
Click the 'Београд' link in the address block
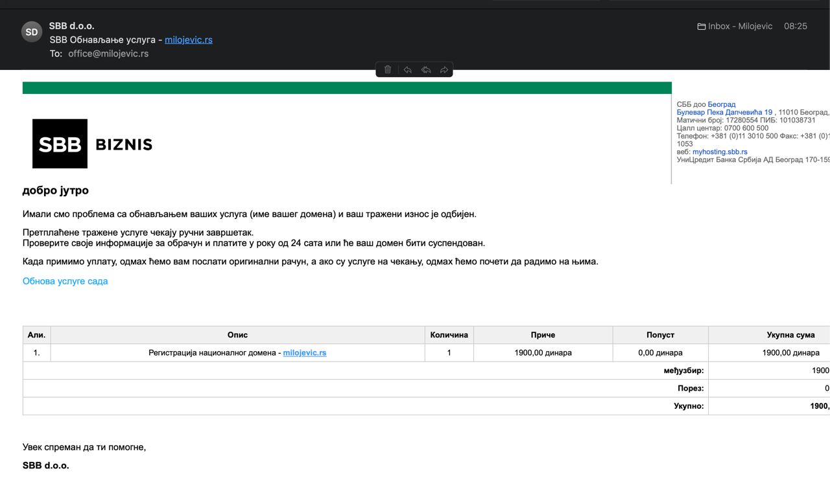(x=721, y=104)
